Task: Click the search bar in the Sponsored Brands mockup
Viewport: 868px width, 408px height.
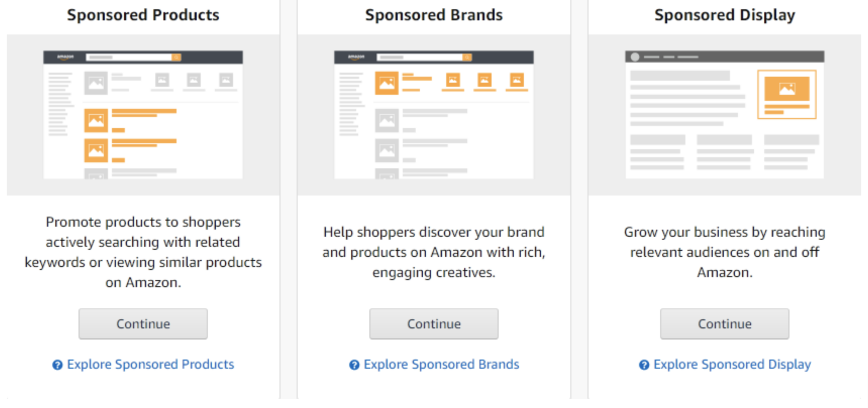Action: 419,57
